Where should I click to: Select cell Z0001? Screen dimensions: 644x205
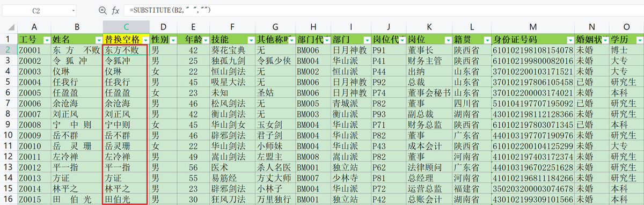click(34, 50)
